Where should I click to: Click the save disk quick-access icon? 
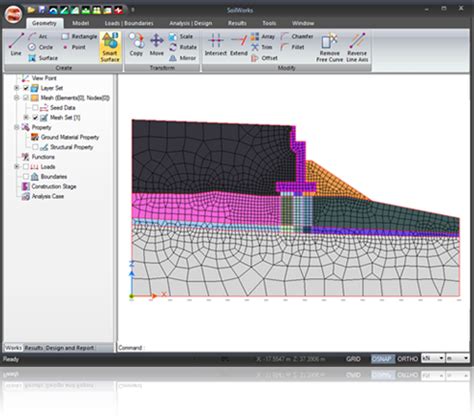[42, 10]
